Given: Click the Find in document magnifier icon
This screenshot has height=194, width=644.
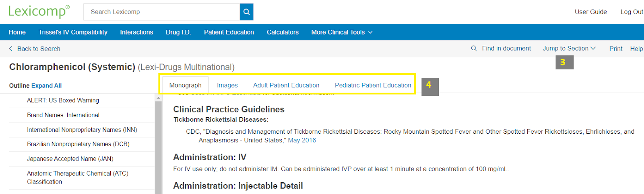Looking at the screenshot, I should tap(474, 48).
